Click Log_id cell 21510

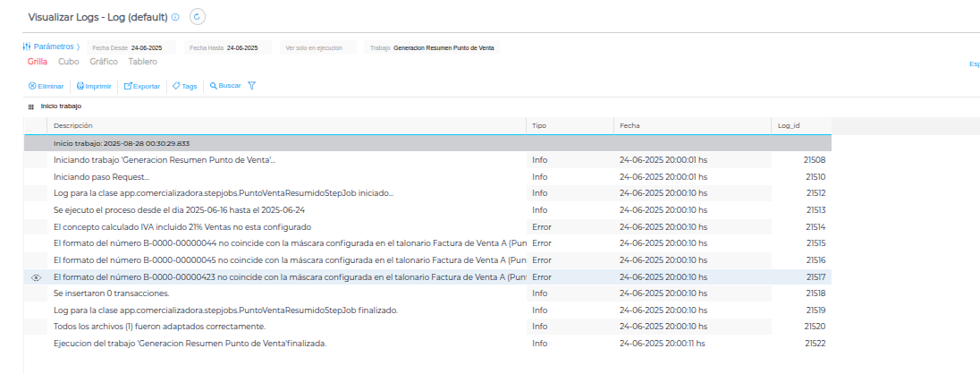pos(801,177)
